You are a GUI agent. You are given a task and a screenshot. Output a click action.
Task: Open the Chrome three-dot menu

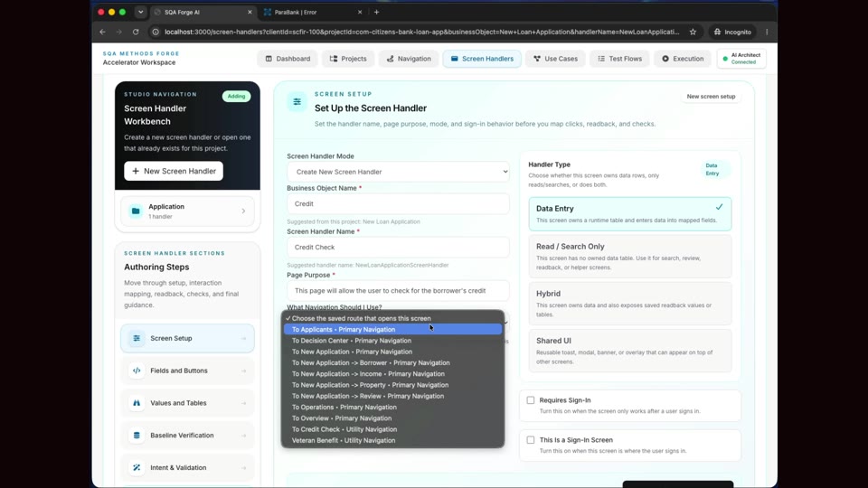click(x=767, y=33)
